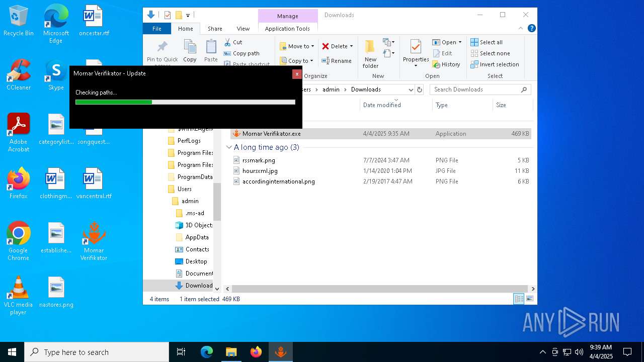The width and height of the screenshot is (644, 362).
Task: Click the Windows Start button
Action: [x=12, y=352]
